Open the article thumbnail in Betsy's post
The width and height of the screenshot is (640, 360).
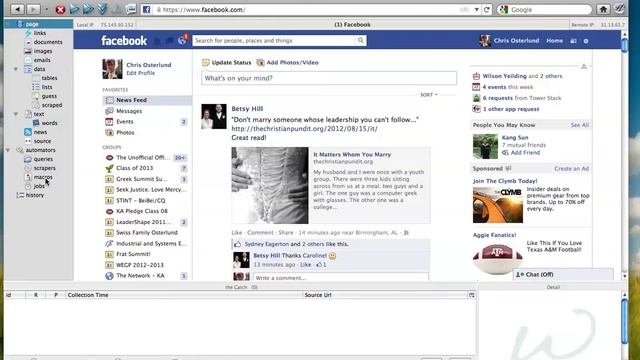tap(270, 185)
